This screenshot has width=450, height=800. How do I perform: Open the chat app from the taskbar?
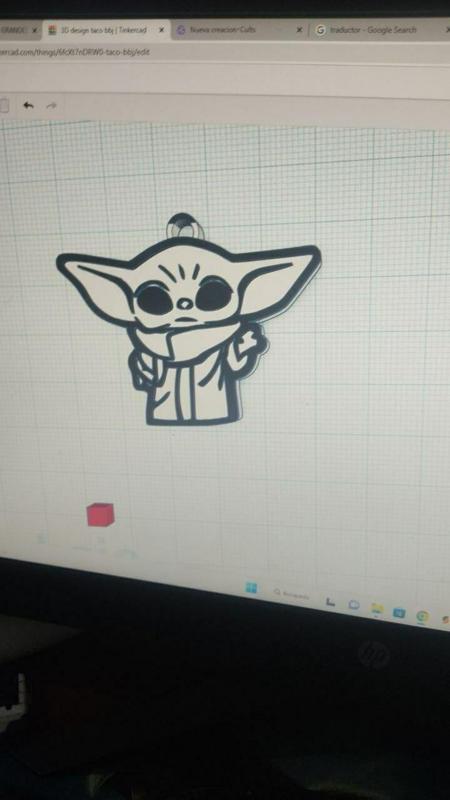[354, 605]
